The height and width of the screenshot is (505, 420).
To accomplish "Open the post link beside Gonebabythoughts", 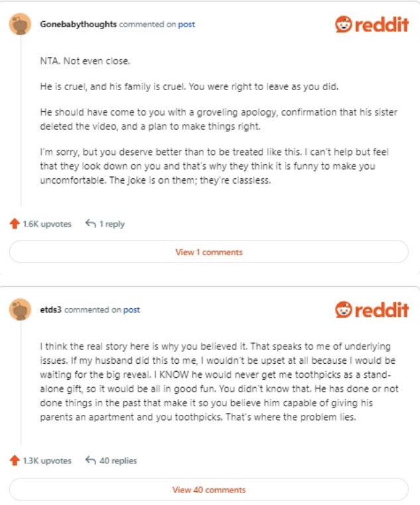I will click(186, 25).
